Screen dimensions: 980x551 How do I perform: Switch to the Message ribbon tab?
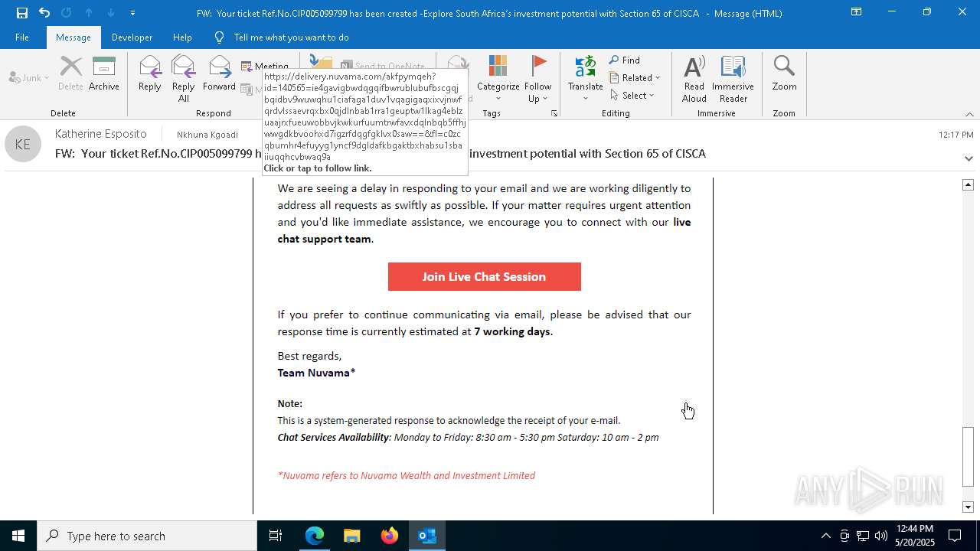(73, 37)
